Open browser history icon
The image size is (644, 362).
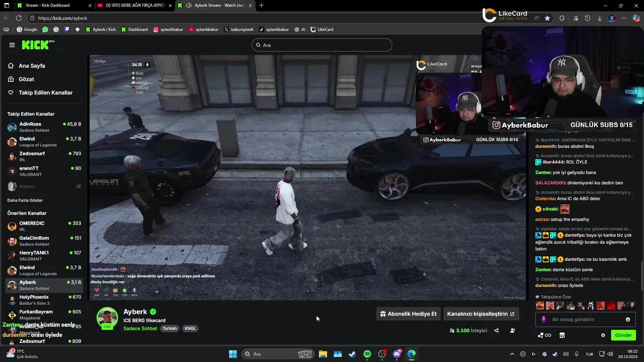tap(587, 18)
